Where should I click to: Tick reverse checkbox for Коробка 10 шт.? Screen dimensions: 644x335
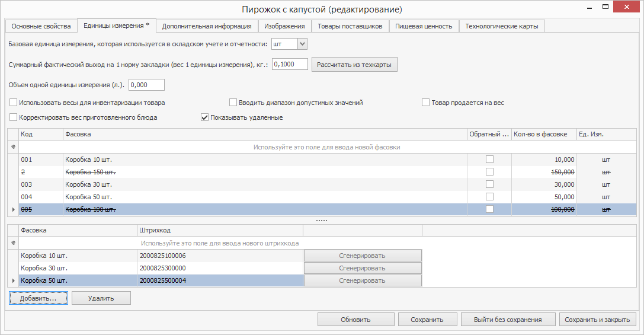coord(489,159)
